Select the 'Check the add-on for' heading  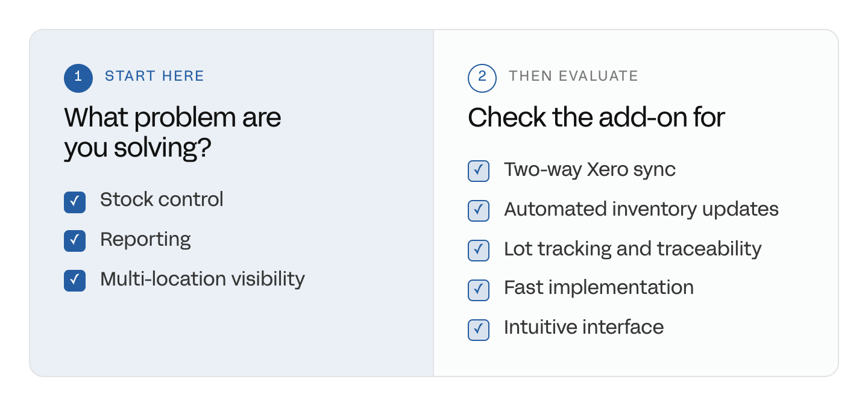(596, 117)
